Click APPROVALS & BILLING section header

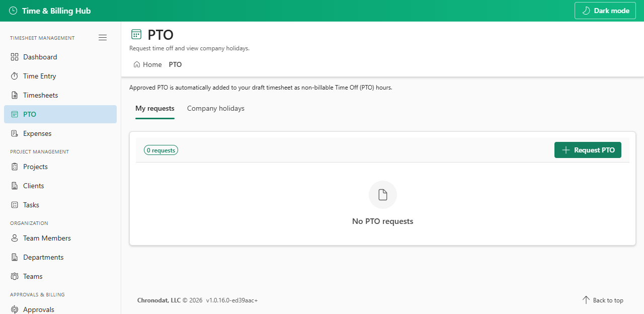pyautogui.click(x=37, y=294)
